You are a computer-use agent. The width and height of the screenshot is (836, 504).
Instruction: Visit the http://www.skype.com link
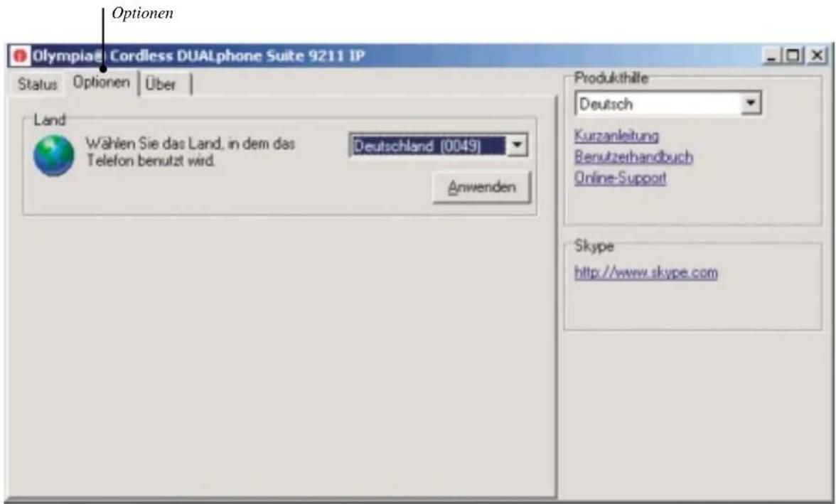pos(645,272)
